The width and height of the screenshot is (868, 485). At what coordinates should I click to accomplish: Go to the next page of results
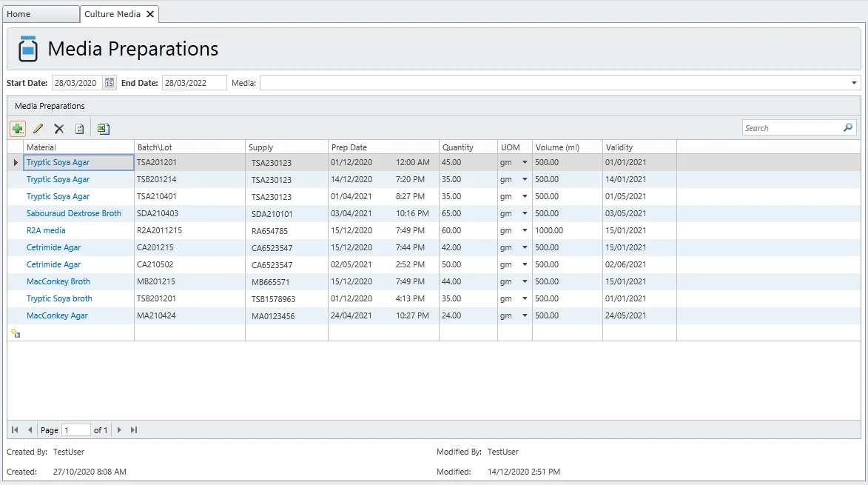click(119, 430)
